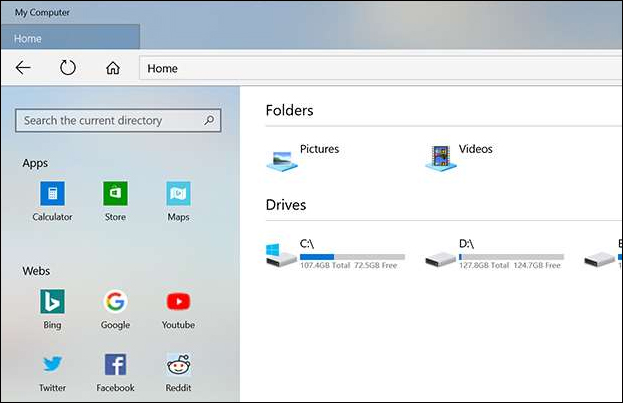Click the Google label text

tap(115, 325)
